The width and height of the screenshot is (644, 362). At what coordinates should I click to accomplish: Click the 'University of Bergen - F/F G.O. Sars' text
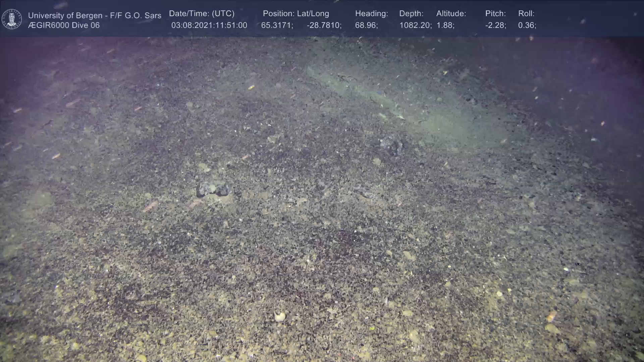coord(95,15)
